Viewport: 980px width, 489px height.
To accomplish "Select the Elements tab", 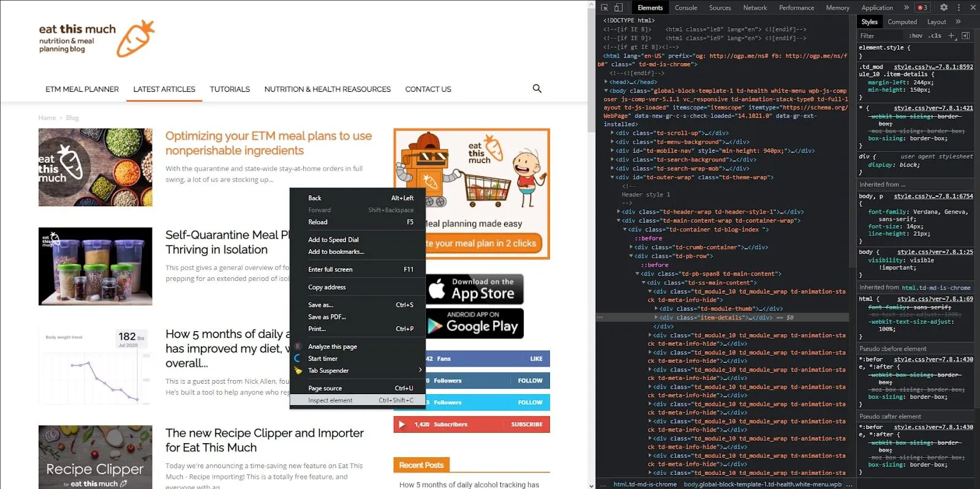I will tap(650, 8).
